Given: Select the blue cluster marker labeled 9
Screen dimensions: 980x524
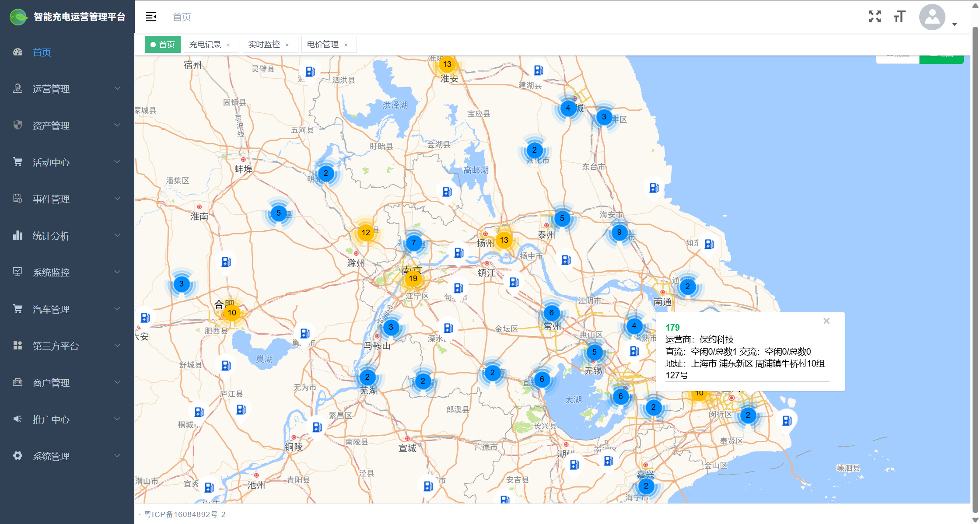Looking at the screenshot, I should 619,232.
